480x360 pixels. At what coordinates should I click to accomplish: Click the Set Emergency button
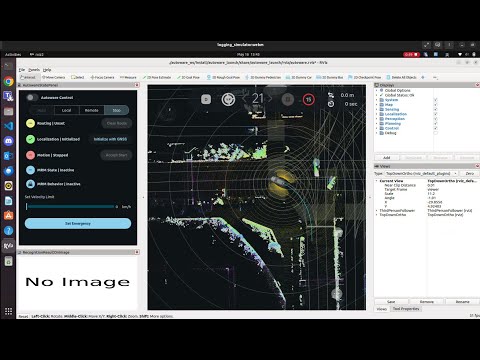click(78, 224)
